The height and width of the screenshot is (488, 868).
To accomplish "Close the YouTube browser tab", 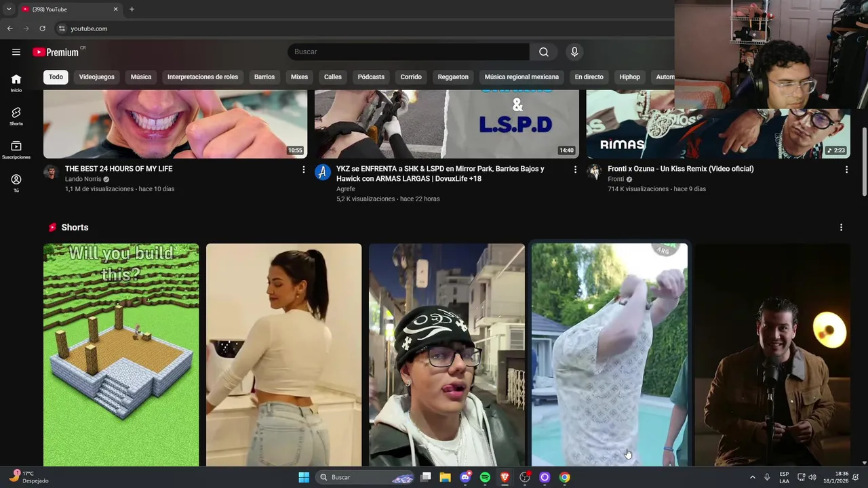I will (x=115, y=9).
